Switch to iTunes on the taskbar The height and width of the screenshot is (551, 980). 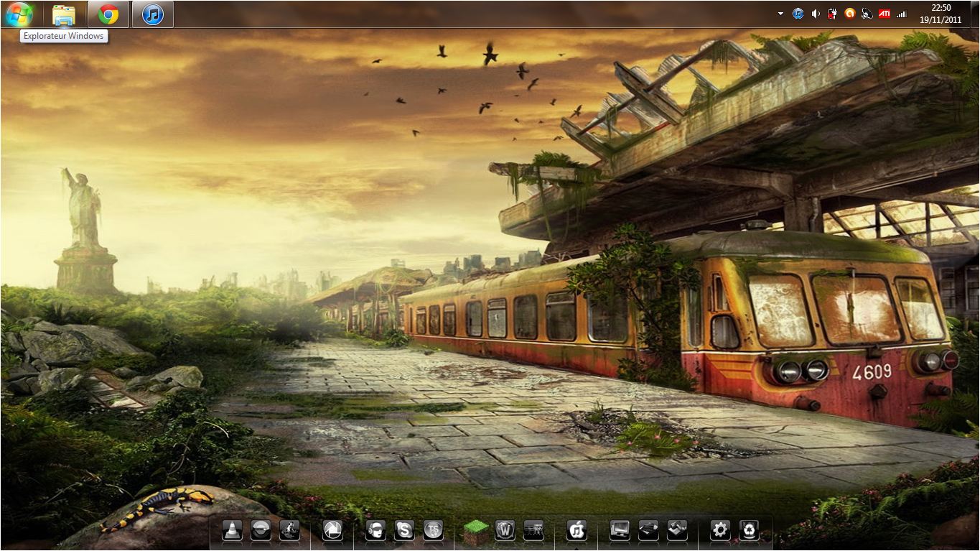[153, 14]
